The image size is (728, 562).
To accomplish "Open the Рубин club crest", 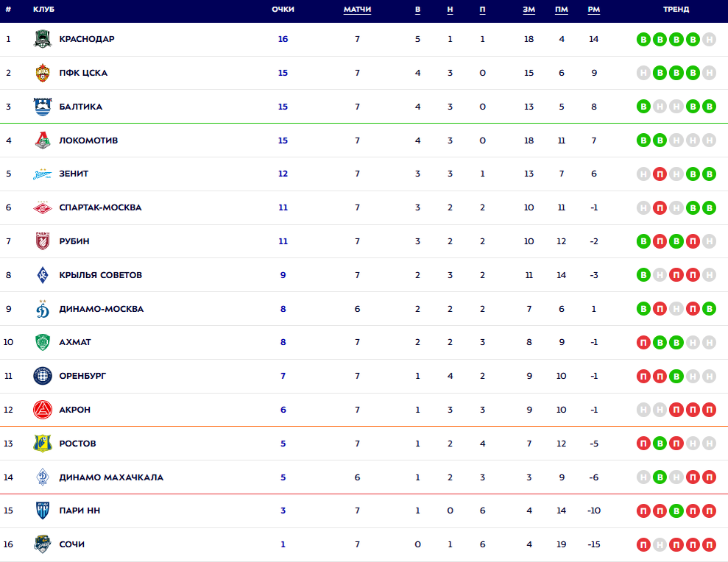I will click(x=43, y=241).
